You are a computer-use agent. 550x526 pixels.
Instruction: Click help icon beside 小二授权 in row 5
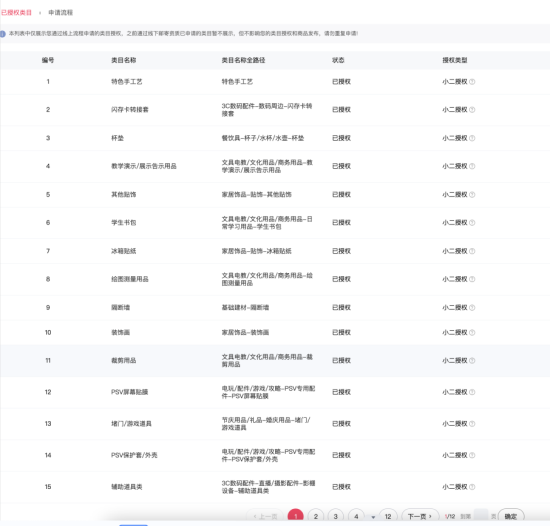point(472,195)
